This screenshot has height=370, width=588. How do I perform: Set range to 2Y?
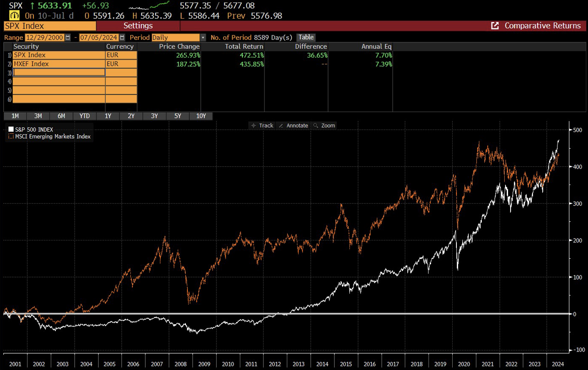[131, 116]
